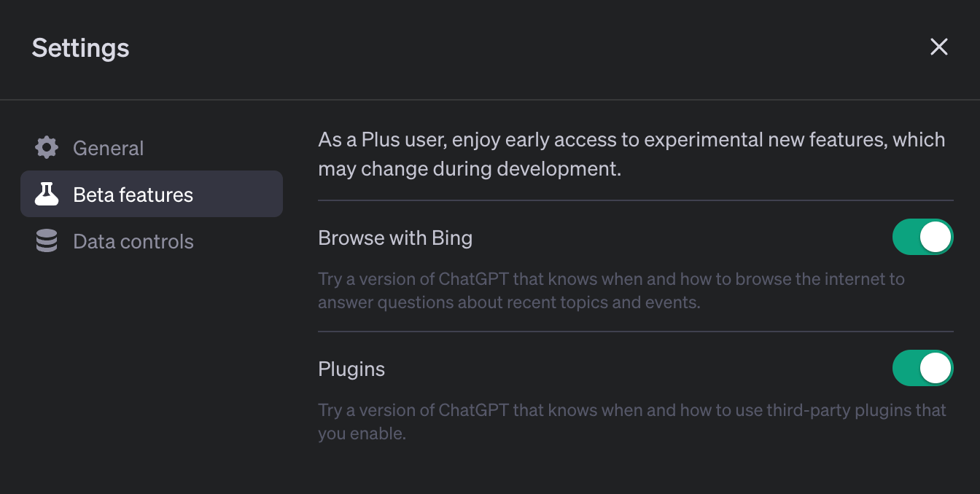The height and width of the screenshot is (494, 980).
Task: Click the database icon for Data controls
Action: [47, 241]
